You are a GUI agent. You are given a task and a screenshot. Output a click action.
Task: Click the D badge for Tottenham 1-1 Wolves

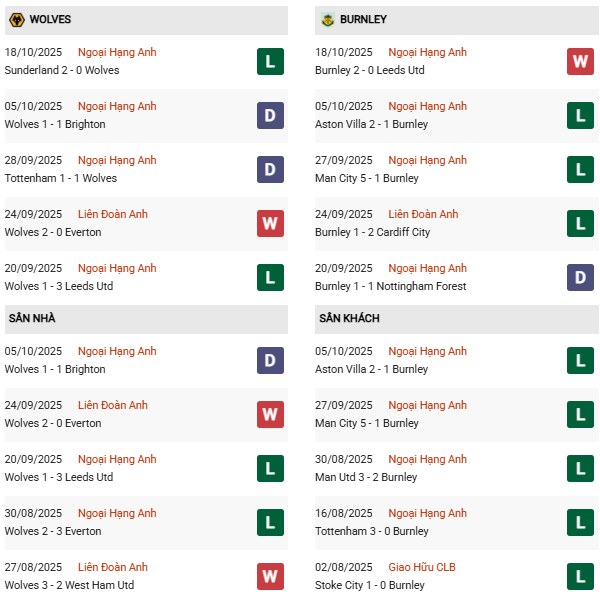270,170
